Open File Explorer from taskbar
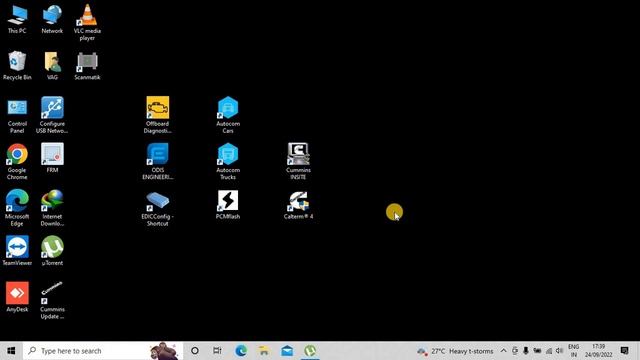The image size is (640, 360). 264,351
